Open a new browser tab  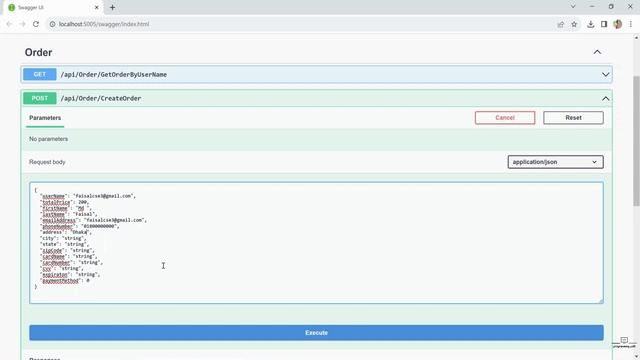112,7
